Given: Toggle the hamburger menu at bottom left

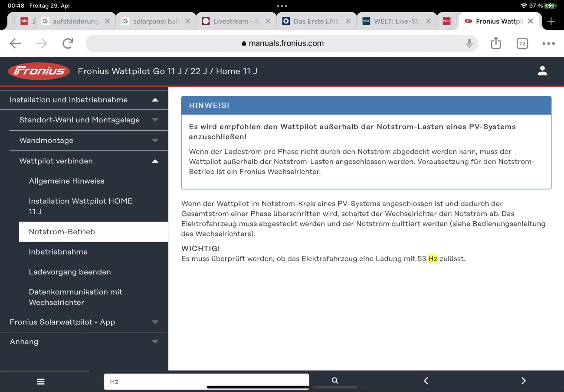Looking at the screenshot, I should point(41,382).
